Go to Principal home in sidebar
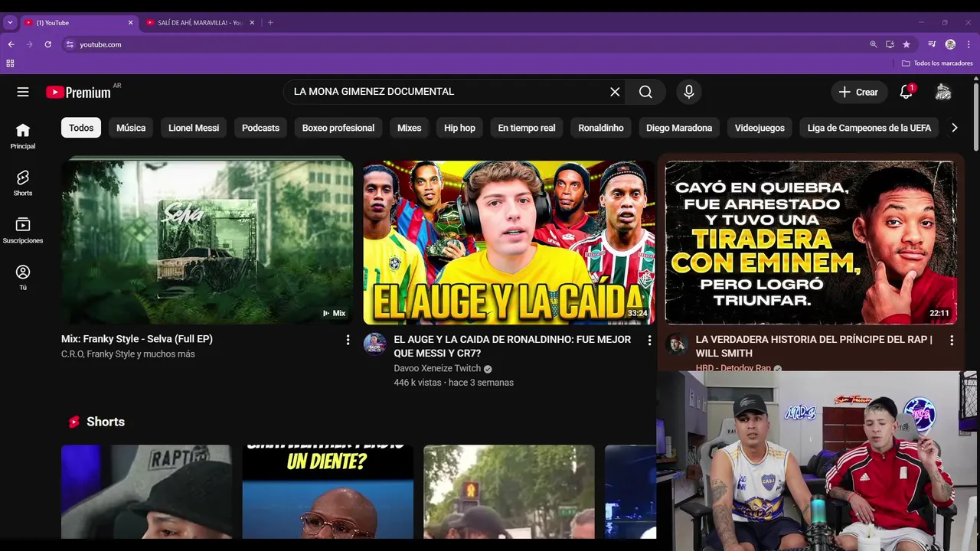The width and height of the screenshot is (980, 551). (23, 136)
